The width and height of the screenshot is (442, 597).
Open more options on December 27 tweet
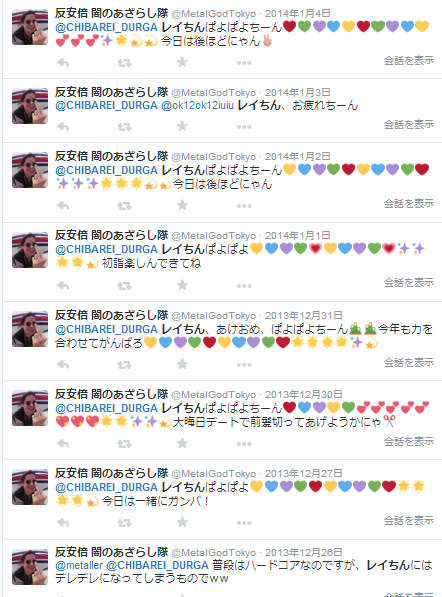point(244,523)
